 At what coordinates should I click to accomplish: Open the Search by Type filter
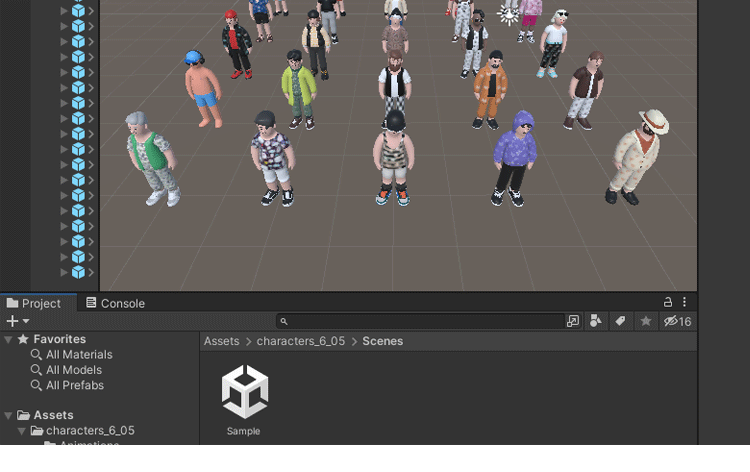[596, 321]
